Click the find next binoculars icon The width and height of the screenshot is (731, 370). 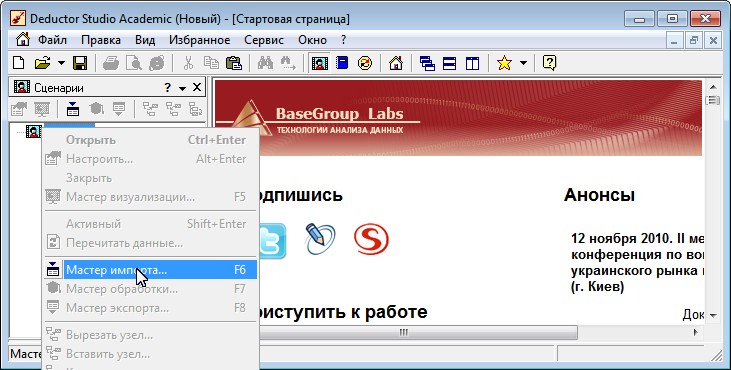pyautogui.click(x=288, y=63)
